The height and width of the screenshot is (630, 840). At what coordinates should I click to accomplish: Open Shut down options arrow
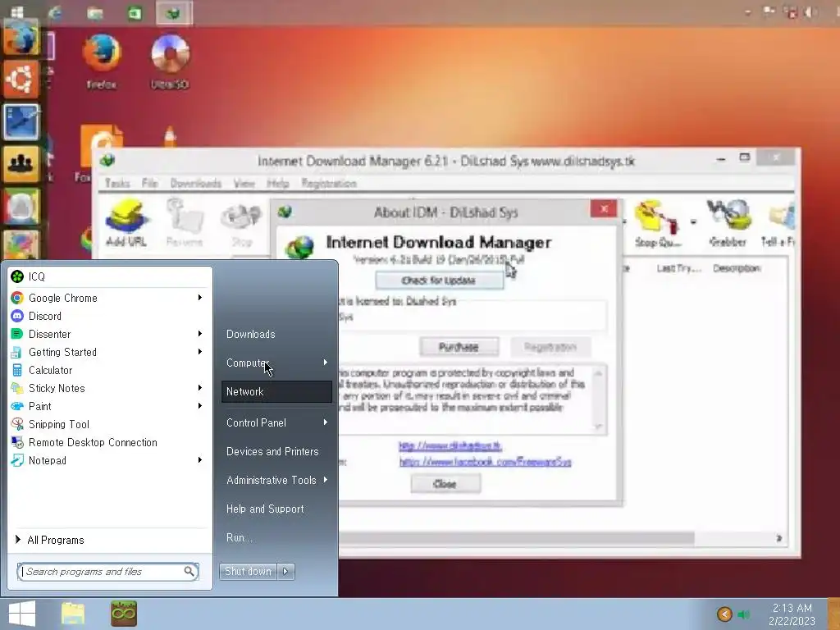point(285,572)
